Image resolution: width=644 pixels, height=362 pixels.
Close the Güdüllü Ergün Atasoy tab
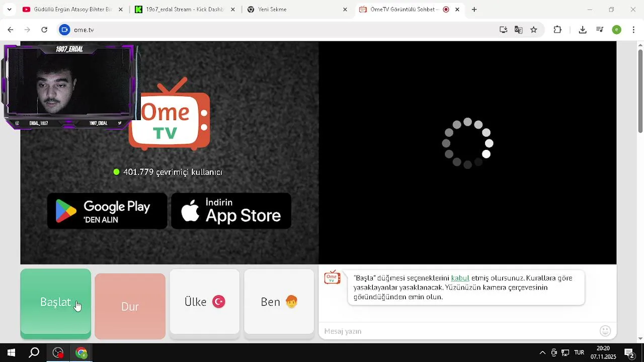click(x=120, y=10)
